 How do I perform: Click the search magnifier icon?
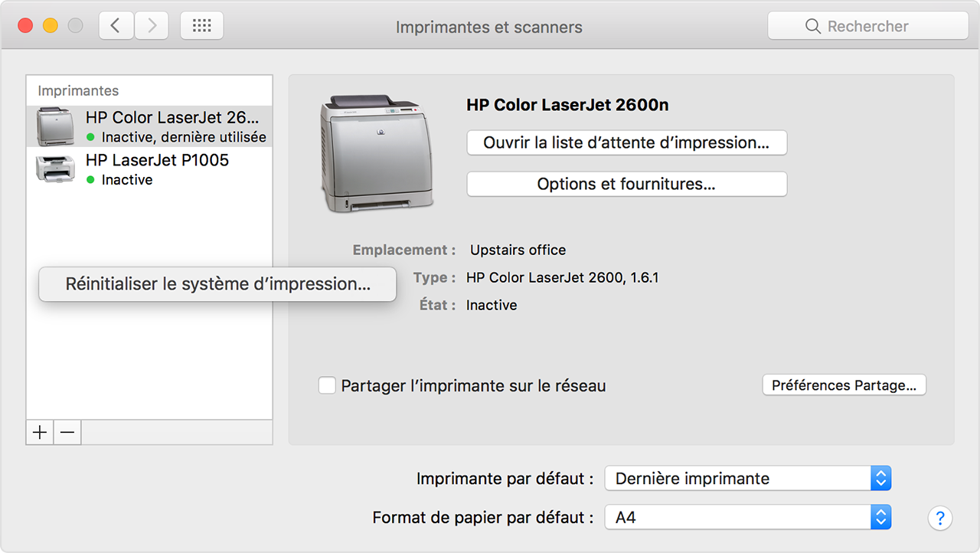pos(813,26)
